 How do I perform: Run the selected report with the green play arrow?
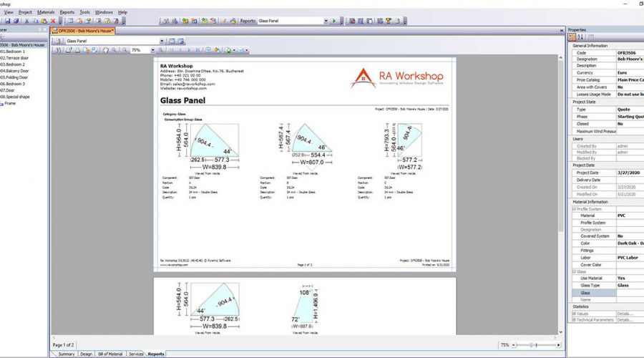pos(334,21)
